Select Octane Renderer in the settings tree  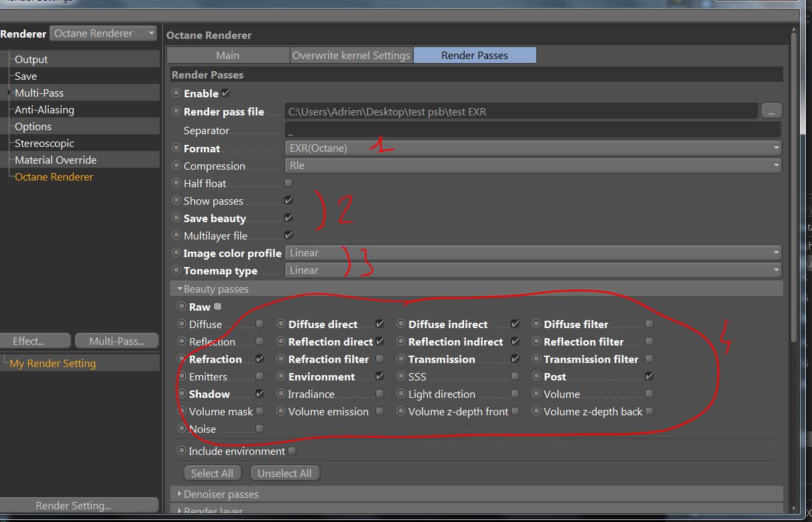point(54,176)
